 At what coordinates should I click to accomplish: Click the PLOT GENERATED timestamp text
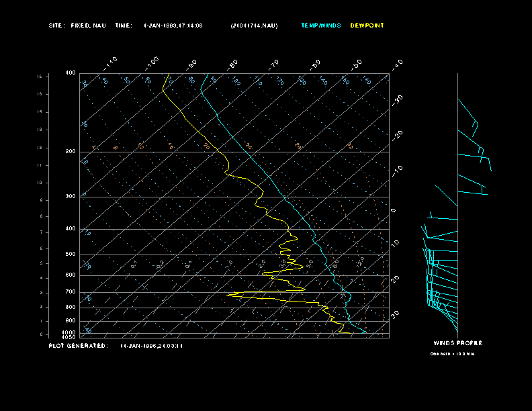click(x=151, y=346)
